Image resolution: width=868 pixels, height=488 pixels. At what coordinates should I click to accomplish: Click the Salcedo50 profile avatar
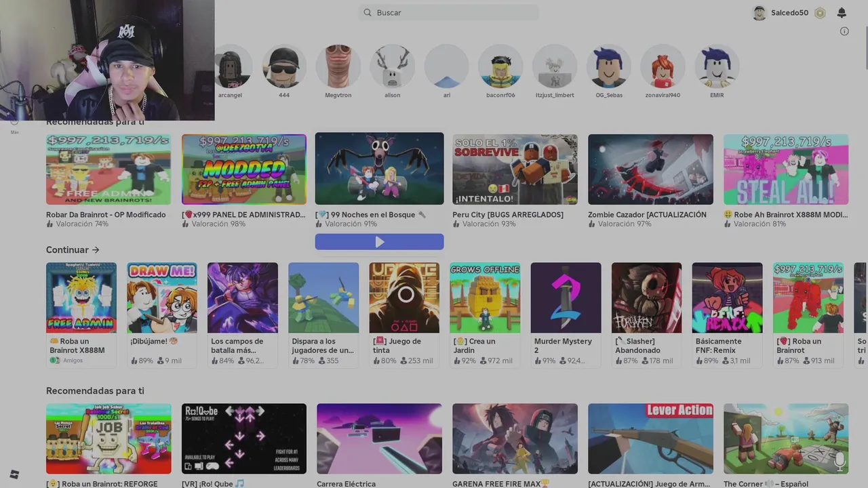pyautogui.click(x=759, y=13)
